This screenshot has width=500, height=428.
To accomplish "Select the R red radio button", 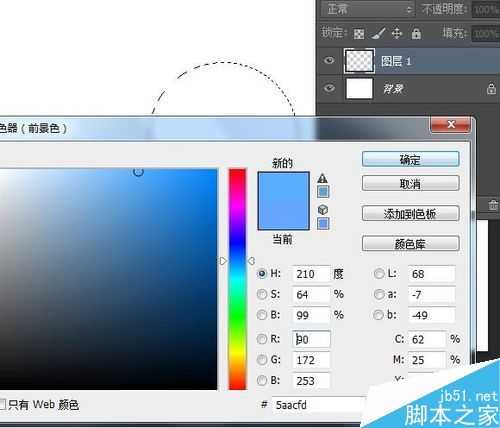I will (262, 339).
